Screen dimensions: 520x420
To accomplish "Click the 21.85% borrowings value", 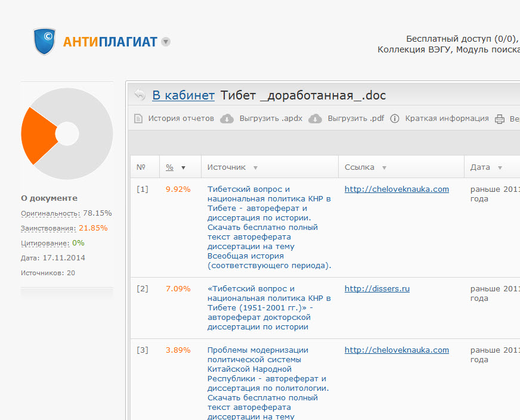I will (93, 228).
